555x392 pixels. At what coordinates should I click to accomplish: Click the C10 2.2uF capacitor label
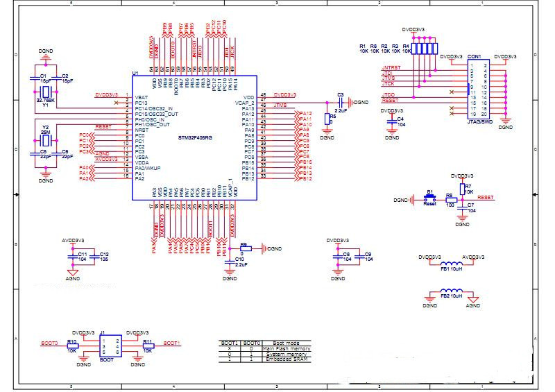[241, 262]
